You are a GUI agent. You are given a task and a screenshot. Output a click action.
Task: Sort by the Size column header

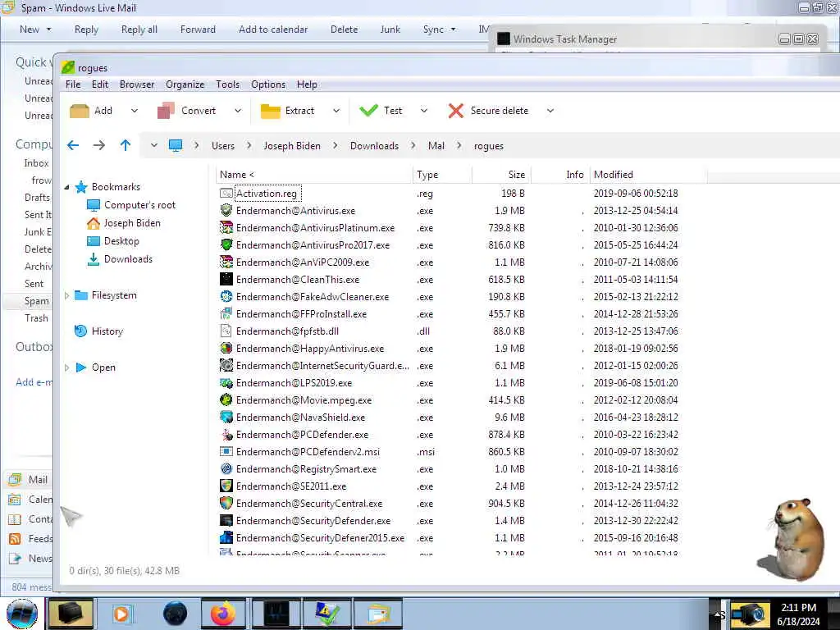[501, 175]
